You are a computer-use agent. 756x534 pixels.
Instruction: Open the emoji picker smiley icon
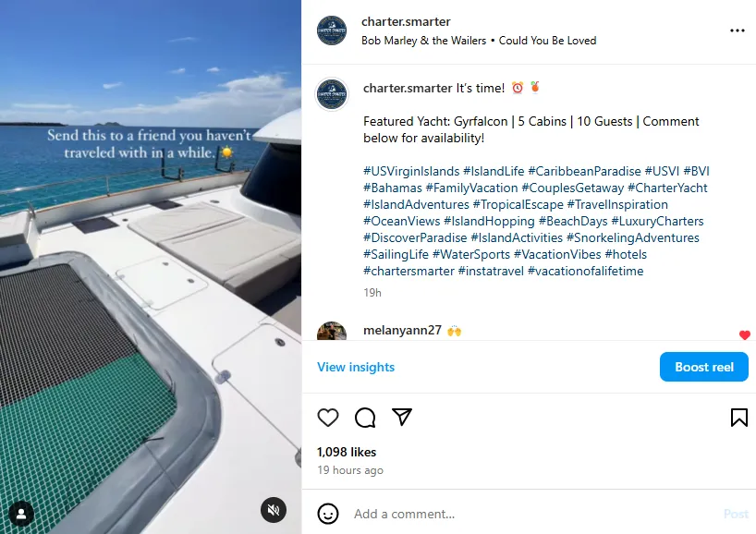(328, 514)
